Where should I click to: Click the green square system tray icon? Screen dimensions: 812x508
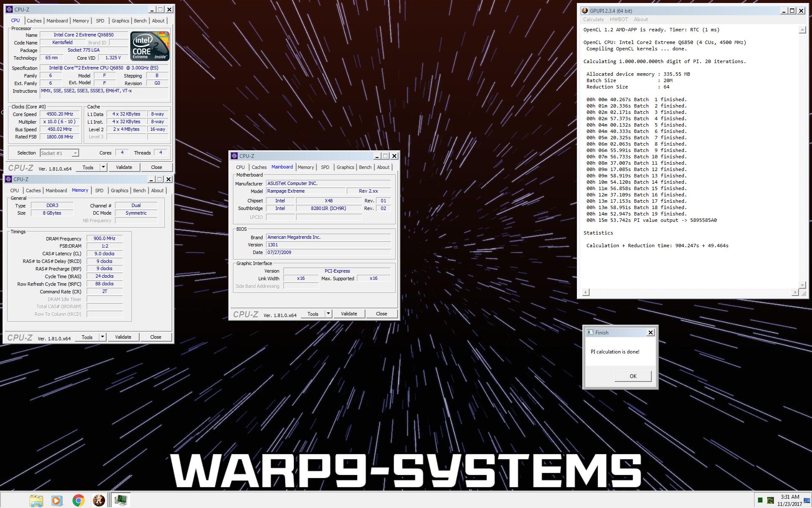tap(760, 500)
